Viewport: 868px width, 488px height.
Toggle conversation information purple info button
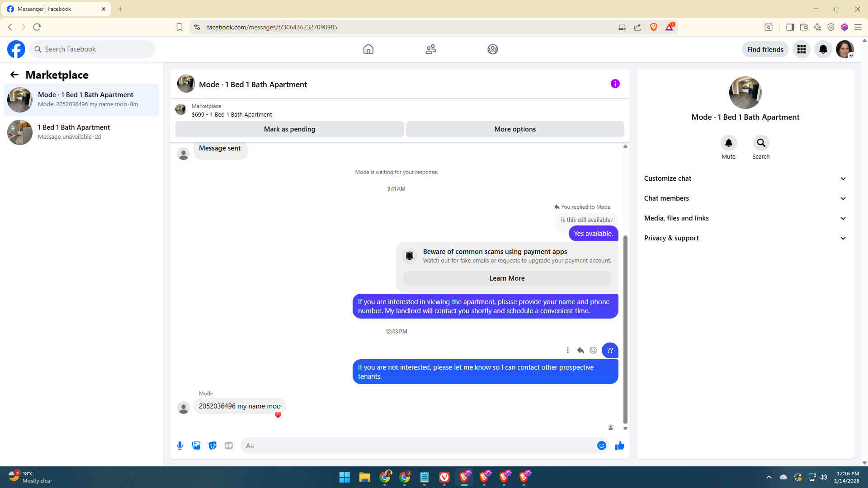[x=615, y=84]
